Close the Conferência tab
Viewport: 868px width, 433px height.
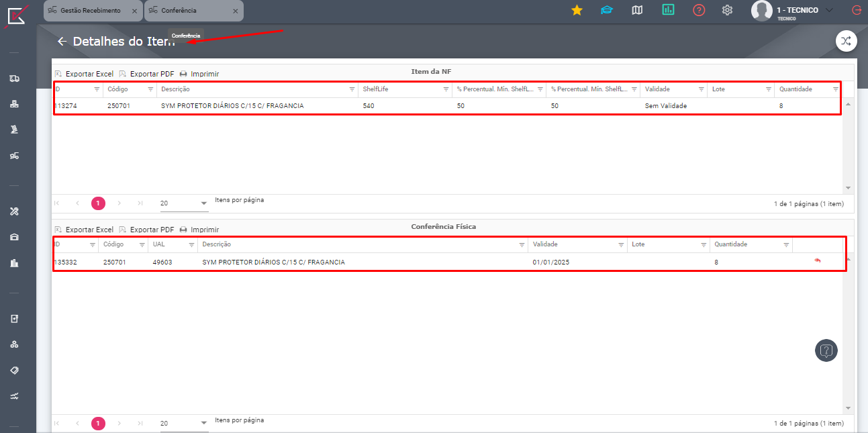tap(235, 11)
